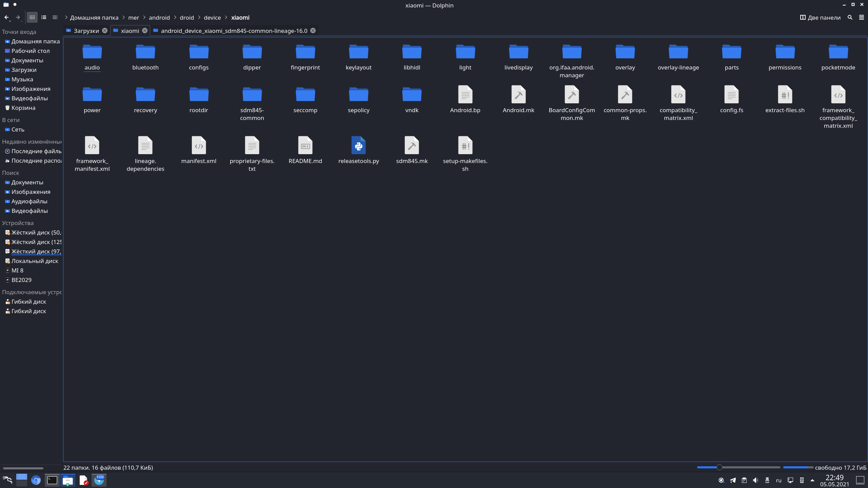Close the android_device_xiaomi_sdm845-common-lineage-16.0 tab
868x488 pixels.
pos(313,30)
